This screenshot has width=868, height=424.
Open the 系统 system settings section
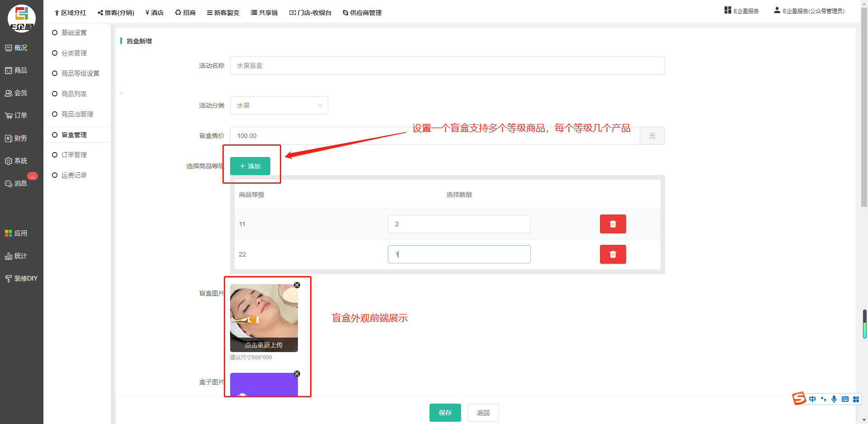click(x=16, y=161)
